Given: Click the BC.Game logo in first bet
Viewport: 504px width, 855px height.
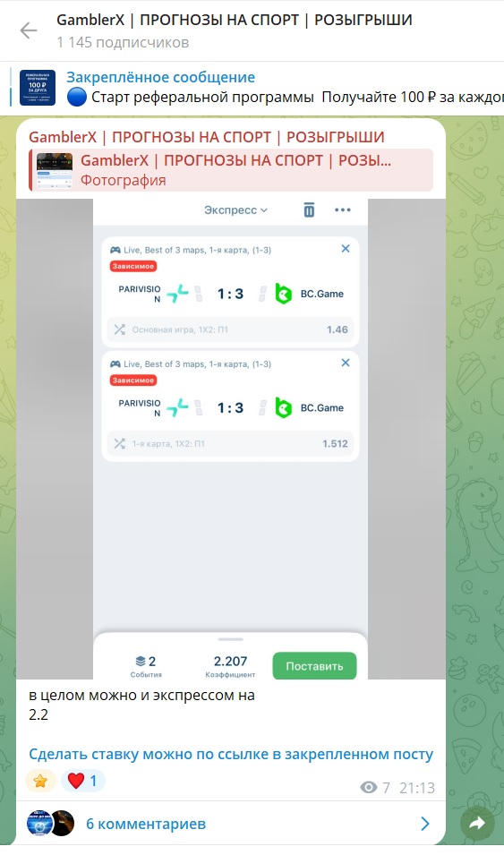Looking at the screenshot, I should 283,294.
